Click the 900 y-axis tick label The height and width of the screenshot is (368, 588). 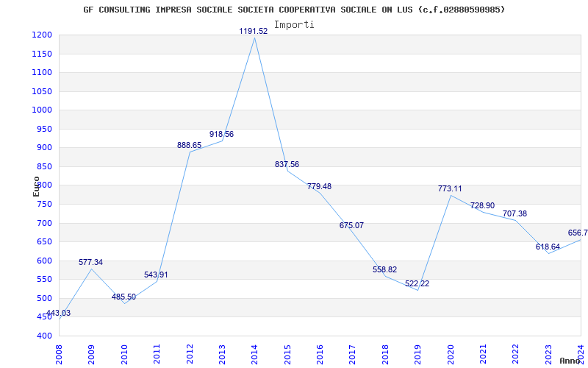(x=44, y=148)
